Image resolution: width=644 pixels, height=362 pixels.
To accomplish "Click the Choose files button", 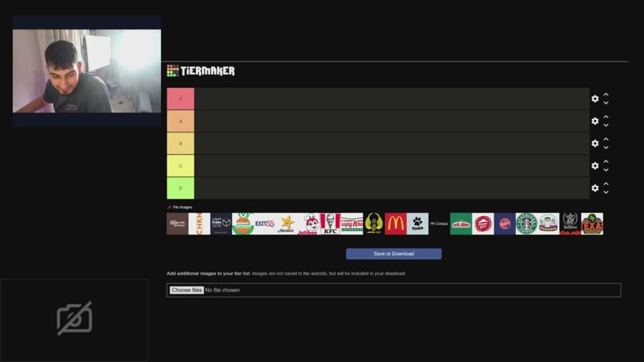I will point(187,290).
